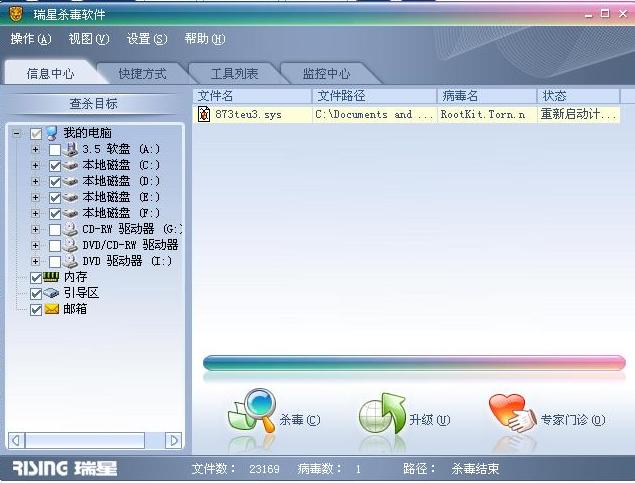Image resolution: width=635 pixels, height=483 pixels.
Task: Expand the CD-RW 驱动器 (G:) node
Action: [36, 230]
